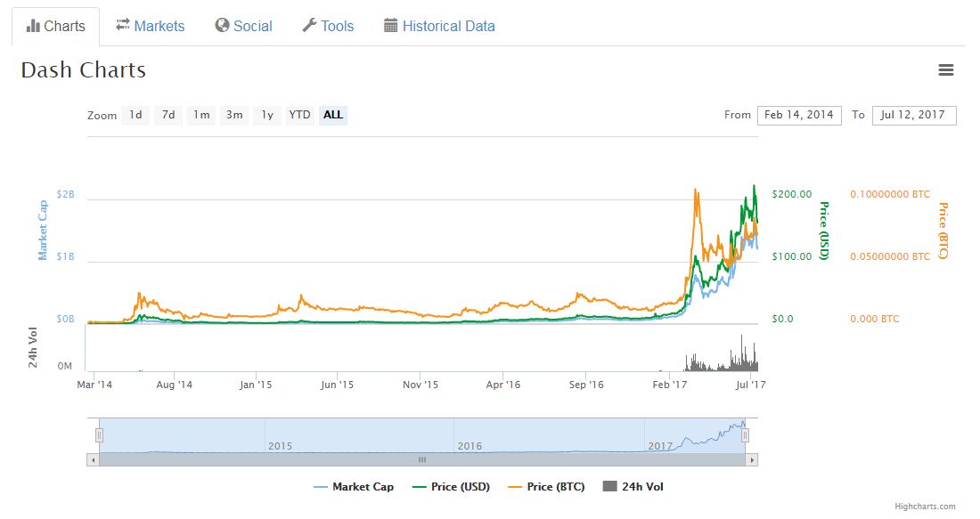Image resolution: width=980 pixels, height=519 pixels.
Task: Click the bar chart icon in Charts tab
Action: [33, 26]
